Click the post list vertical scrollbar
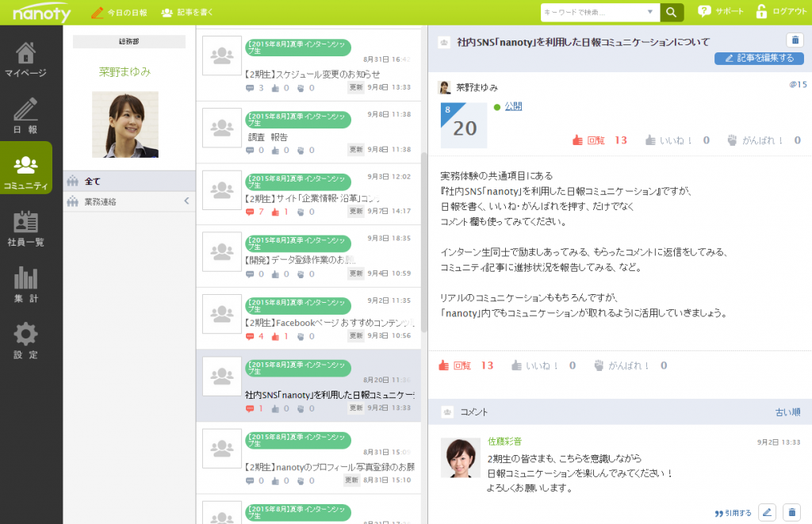Image resolution: width=812 pixels, height=524 pixels. point(424,243)
